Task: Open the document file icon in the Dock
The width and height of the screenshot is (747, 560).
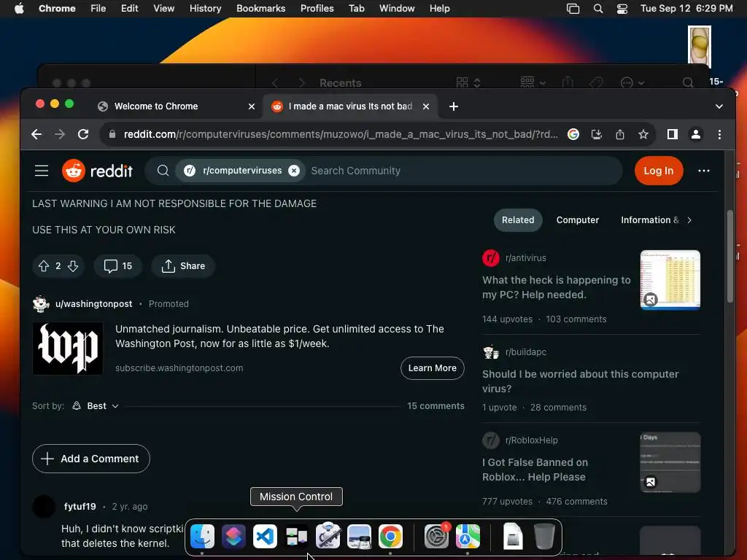Action: pos(513,536)
